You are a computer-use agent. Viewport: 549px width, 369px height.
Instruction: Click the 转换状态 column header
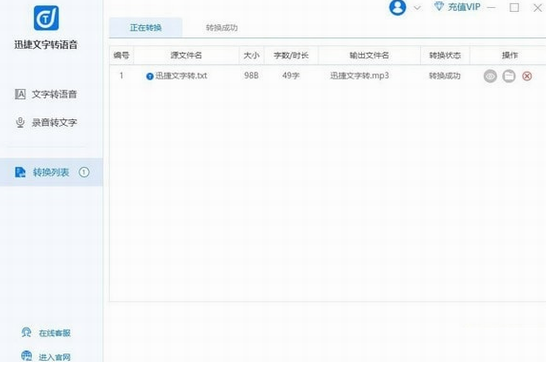pos(445,55)
